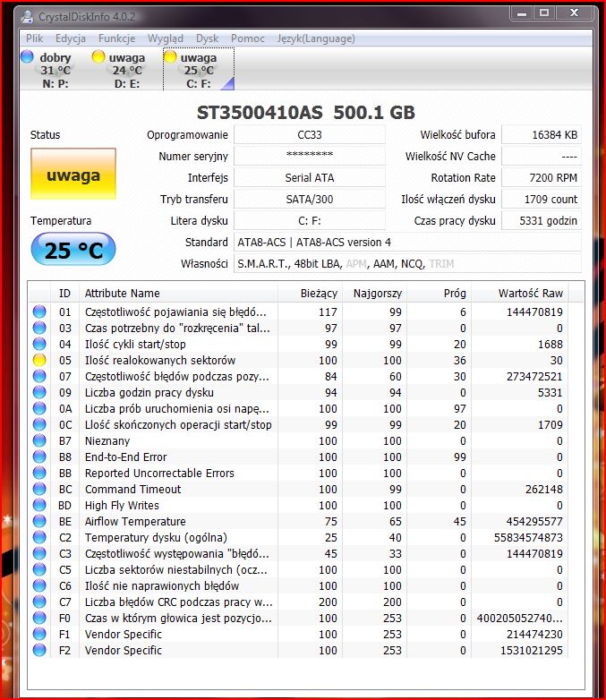
Task: Click the masked Numer seryjny field
Action: click(310, 157)
